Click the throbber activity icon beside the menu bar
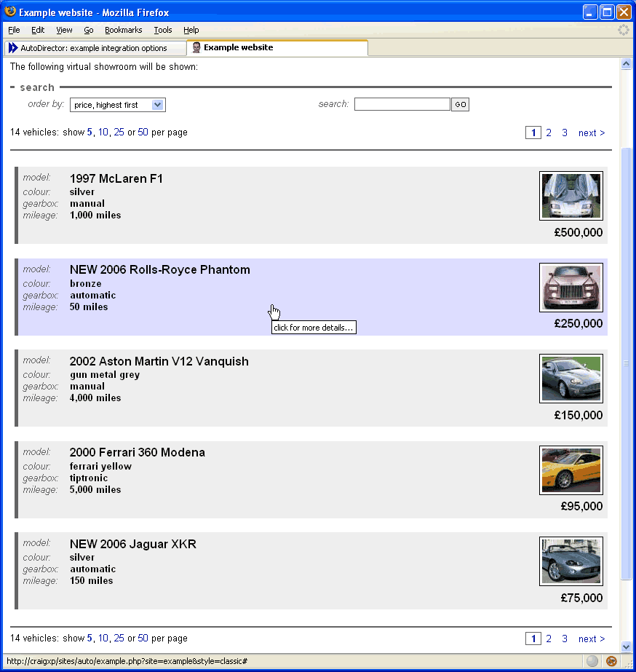The width and height of the screenshot is (636, 672). [x=624, y=30]
